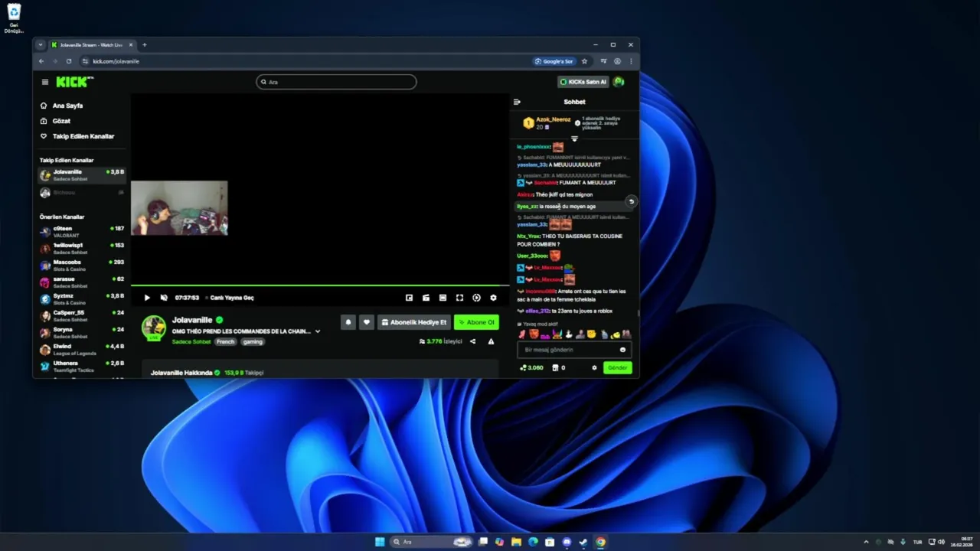The image size is (980, 551).
Task: Open recommended channel Ca5perr_55
Action: [x=82, y=315]
